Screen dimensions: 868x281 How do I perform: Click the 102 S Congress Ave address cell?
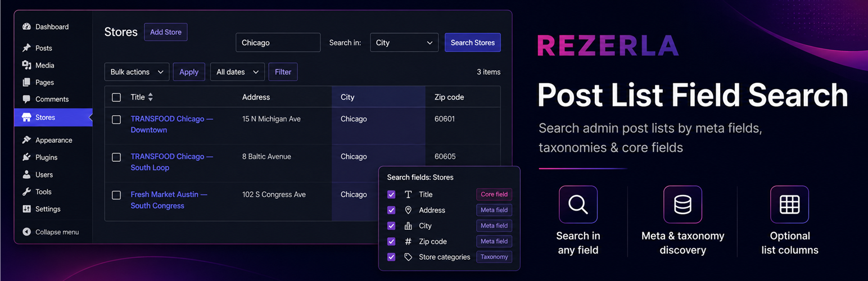(x=274, y=194)
